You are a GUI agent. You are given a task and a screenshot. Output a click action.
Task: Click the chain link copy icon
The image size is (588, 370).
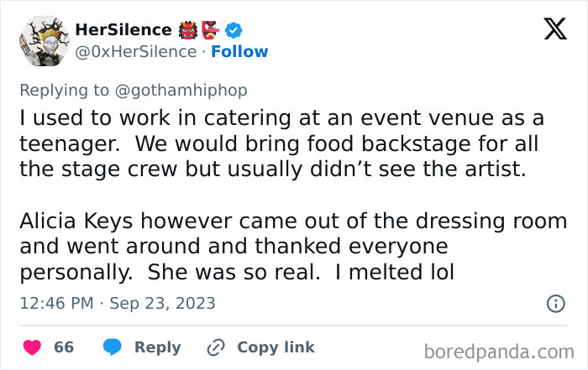click(217, 347)
